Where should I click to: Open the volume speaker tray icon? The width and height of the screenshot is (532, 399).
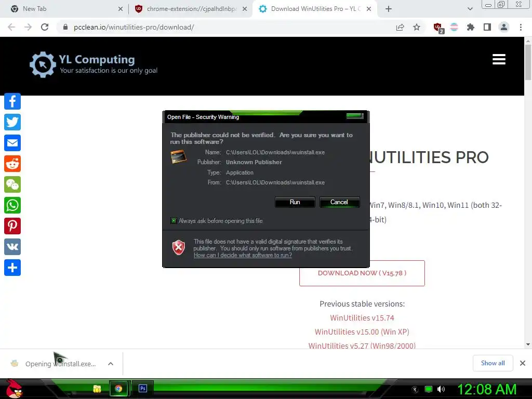[441, 389]
